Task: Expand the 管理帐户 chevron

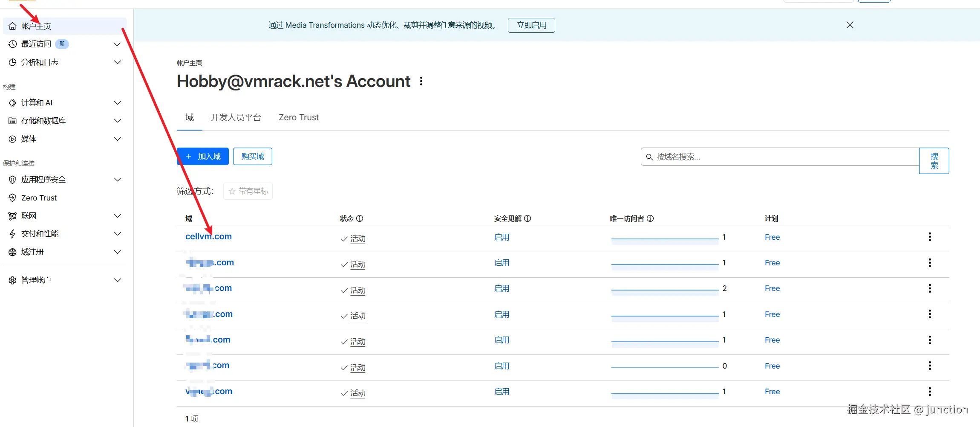Action: click(x=117, y=280)
